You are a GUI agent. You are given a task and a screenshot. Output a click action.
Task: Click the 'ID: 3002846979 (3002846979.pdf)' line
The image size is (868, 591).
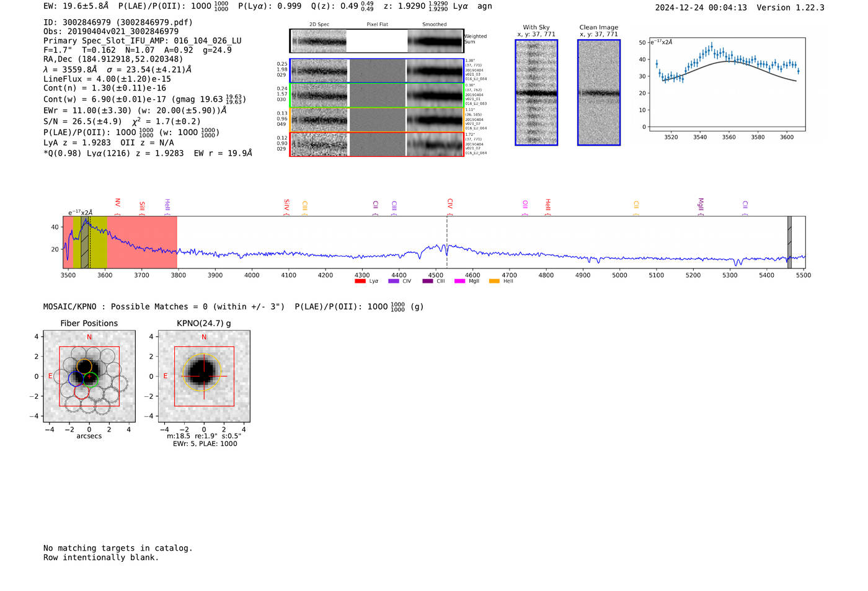[x=118, y=22]
